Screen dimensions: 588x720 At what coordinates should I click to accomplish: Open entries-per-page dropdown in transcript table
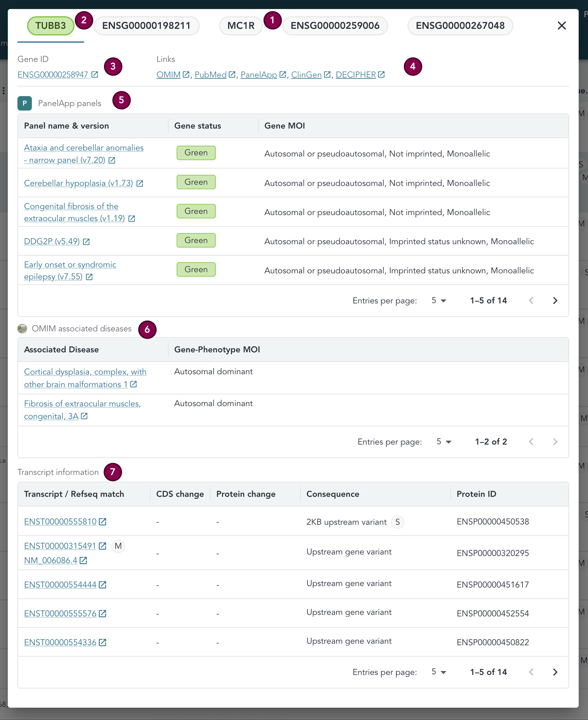(x=439, y=672)
